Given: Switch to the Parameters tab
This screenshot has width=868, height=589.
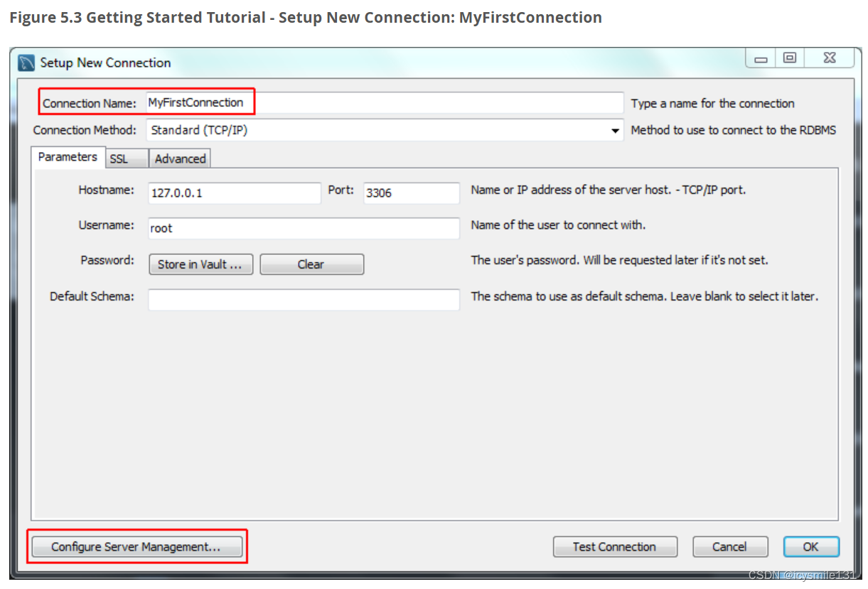Looking at the screenshot, I should tap(68, 157).
